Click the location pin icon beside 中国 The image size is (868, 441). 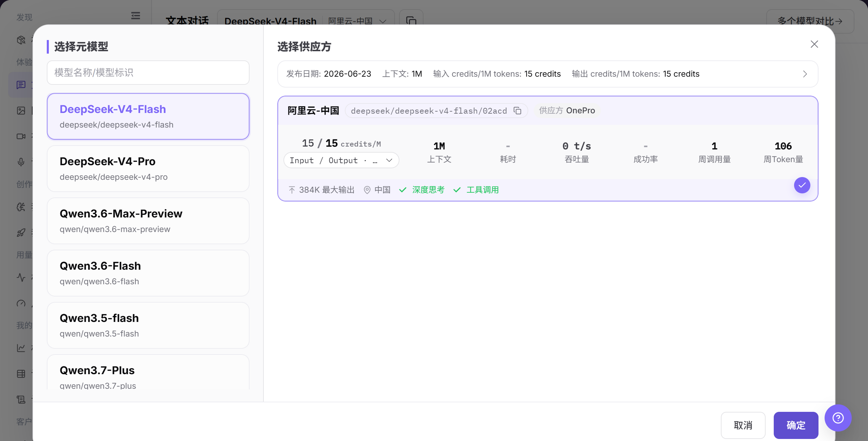367,190
